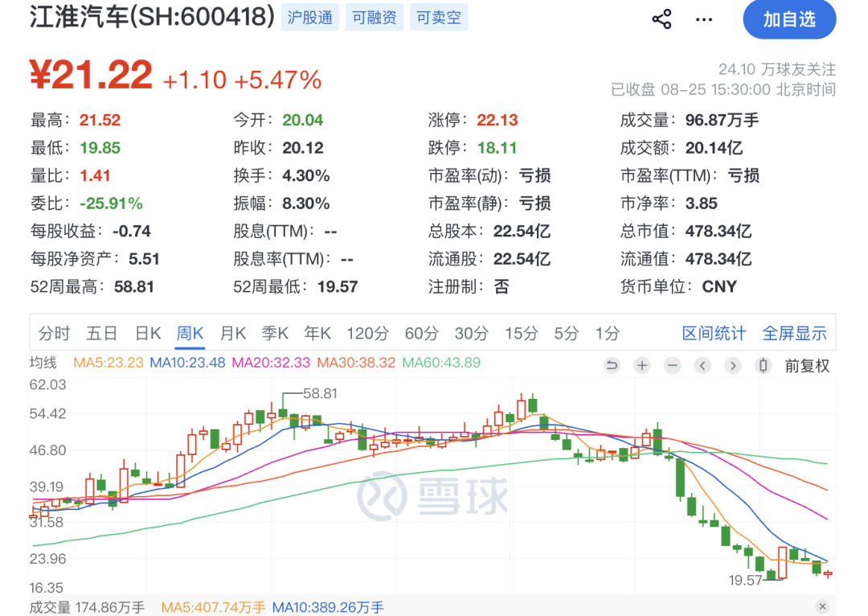Choose the 15分 interval tab
The image size is (868, 616).
[522, 334]
